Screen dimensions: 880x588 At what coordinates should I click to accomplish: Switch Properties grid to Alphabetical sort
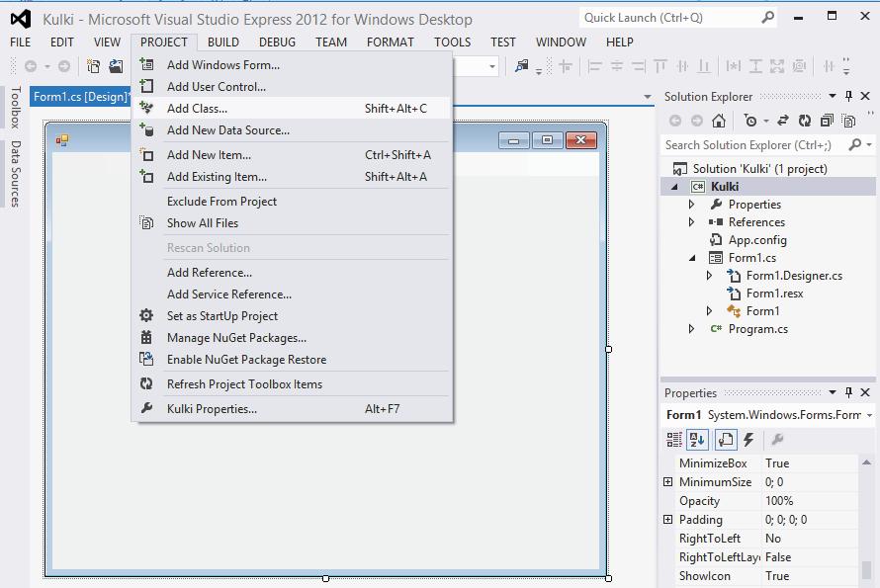coord(698,440)
